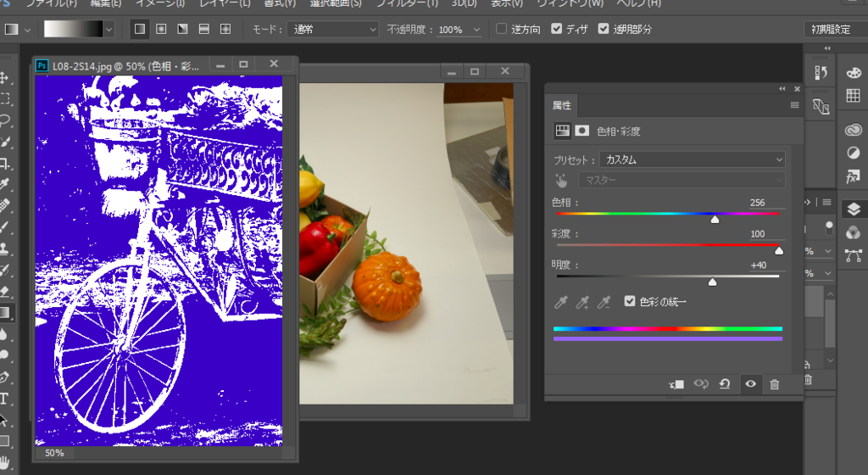Reset adjustment to defaults icon
The height and width of the screenshot is (475, 868).
725,383
